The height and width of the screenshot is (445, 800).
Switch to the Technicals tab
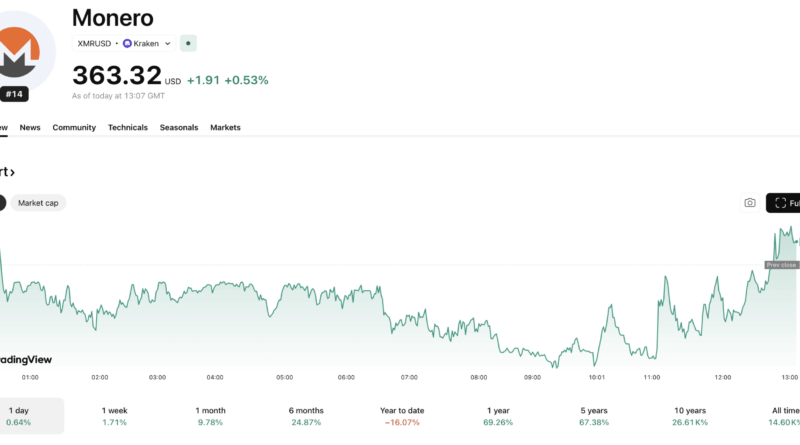pyautogui.click(x=128, y=128)
